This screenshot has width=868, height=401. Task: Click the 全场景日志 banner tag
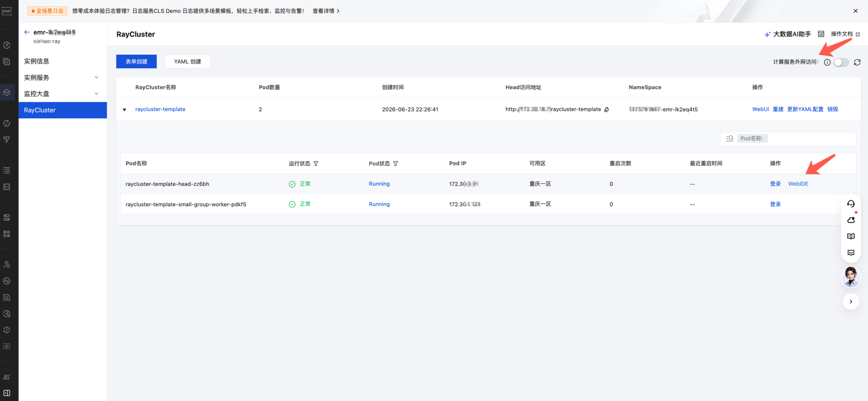[47, 11]
